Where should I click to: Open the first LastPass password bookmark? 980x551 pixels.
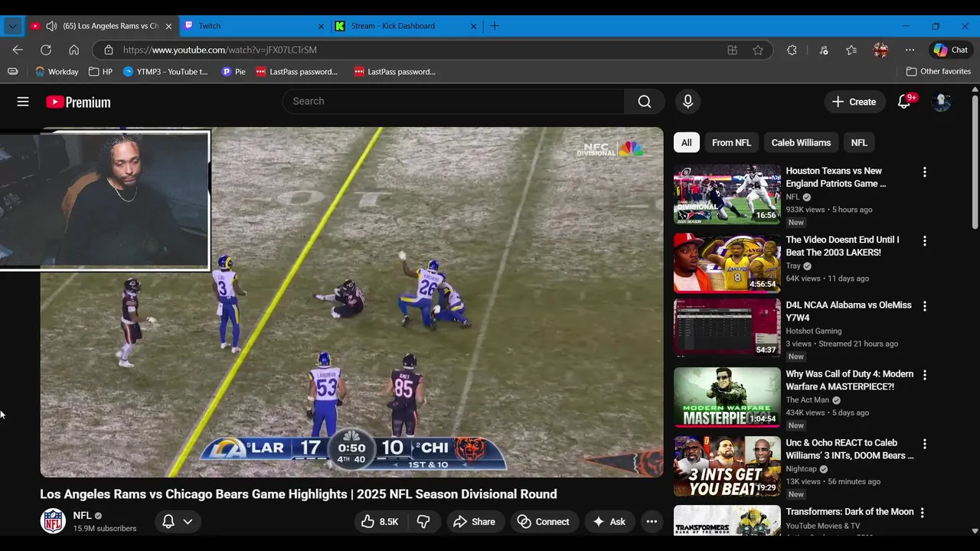(296, 72)
